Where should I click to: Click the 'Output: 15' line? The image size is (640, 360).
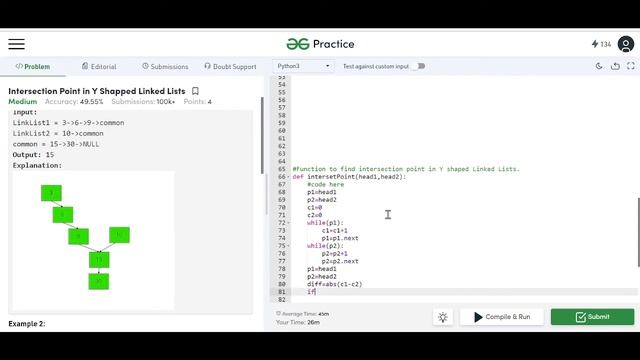click(33, 155)
